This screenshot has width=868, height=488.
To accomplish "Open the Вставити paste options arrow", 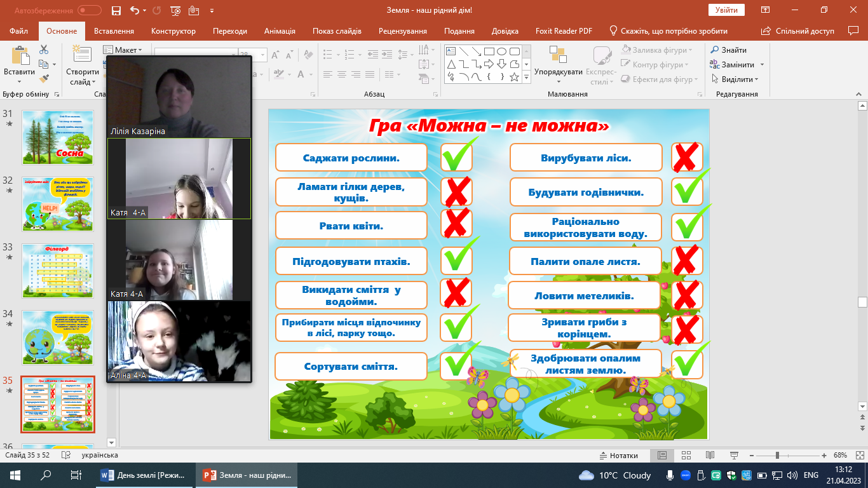I will click(19, 82).
